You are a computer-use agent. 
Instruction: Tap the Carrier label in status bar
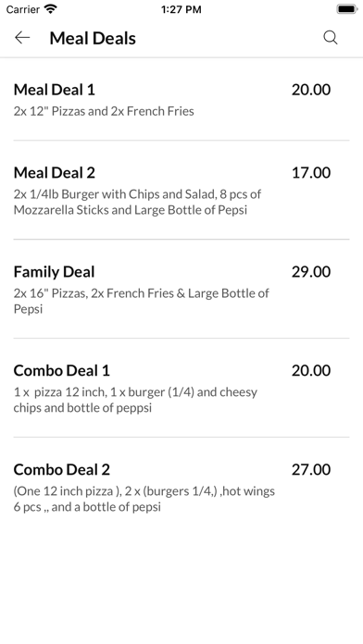coord(23,9)
